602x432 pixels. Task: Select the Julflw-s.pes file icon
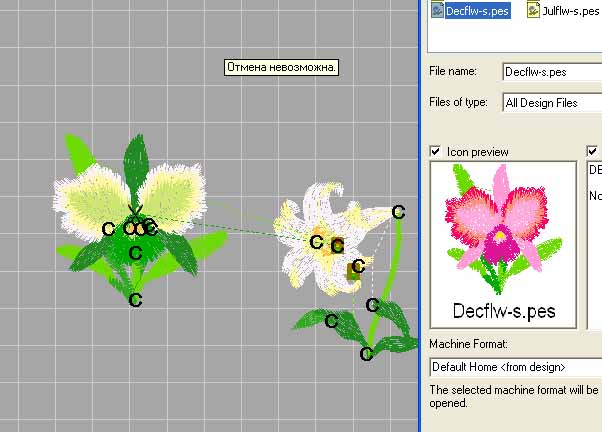click(534, 11)
